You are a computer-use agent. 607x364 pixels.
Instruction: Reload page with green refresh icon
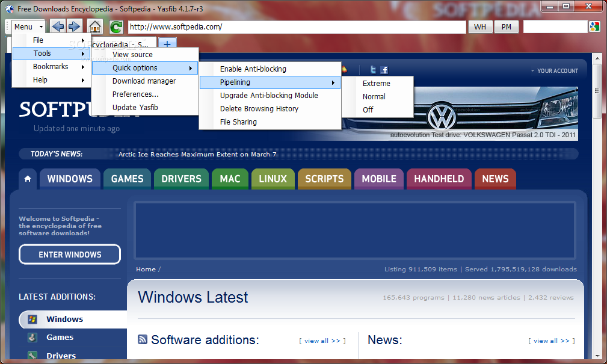pyautogui.click(x=116, y=26)
